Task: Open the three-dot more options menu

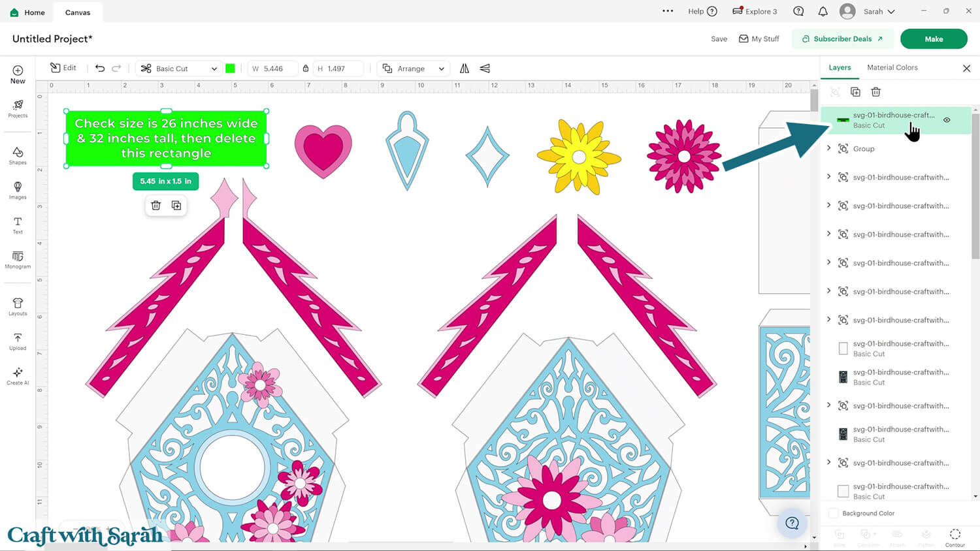Action: click(x=668, y=11)
